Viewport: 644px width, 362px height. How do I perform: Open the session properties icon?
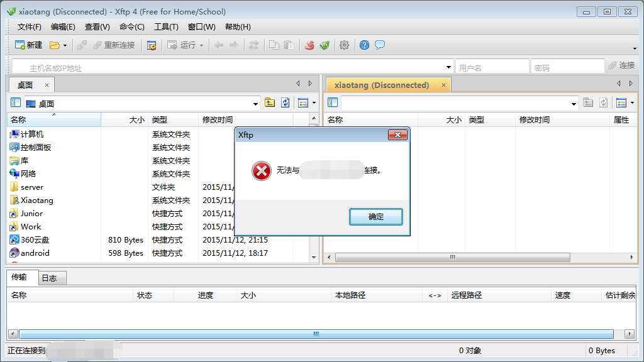[152, 45]
